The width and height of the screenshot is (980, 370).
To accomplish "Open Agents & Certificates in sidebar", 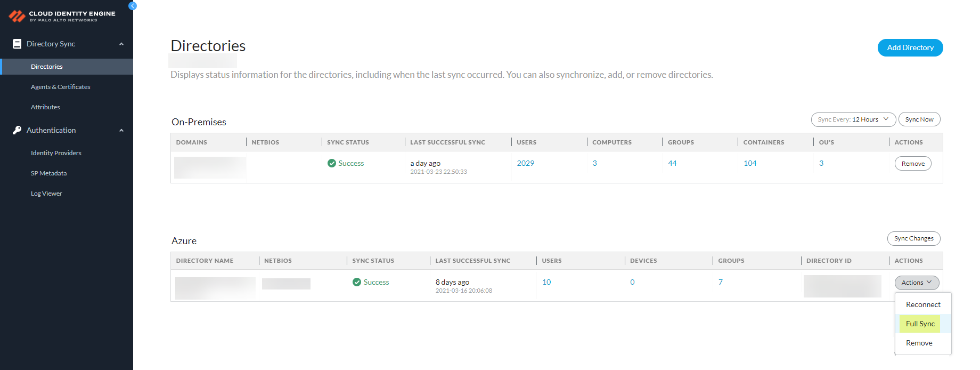I will click(60, 87).
